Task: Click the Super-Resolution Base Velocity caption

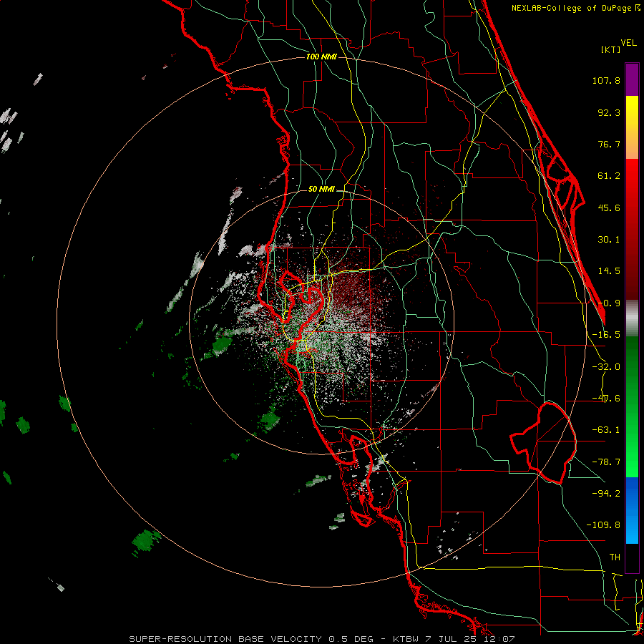Action: click(321, 639)
